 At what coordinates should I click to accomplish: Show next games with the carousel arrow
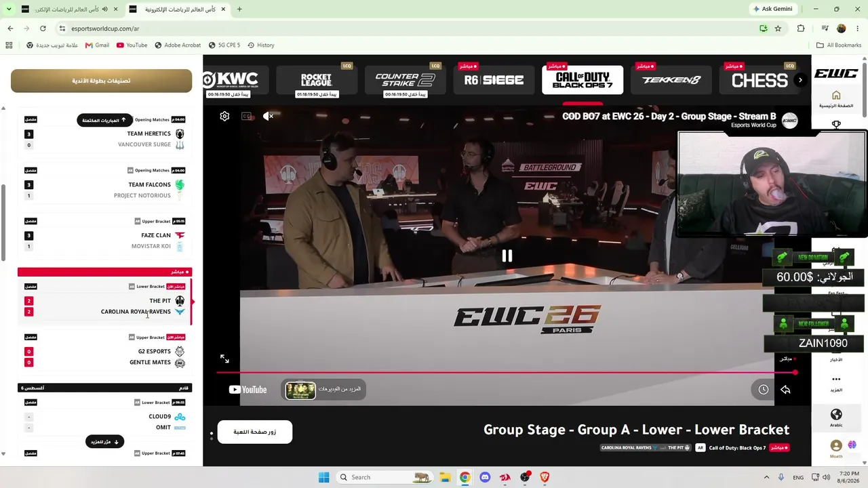[x=800, y=80]
